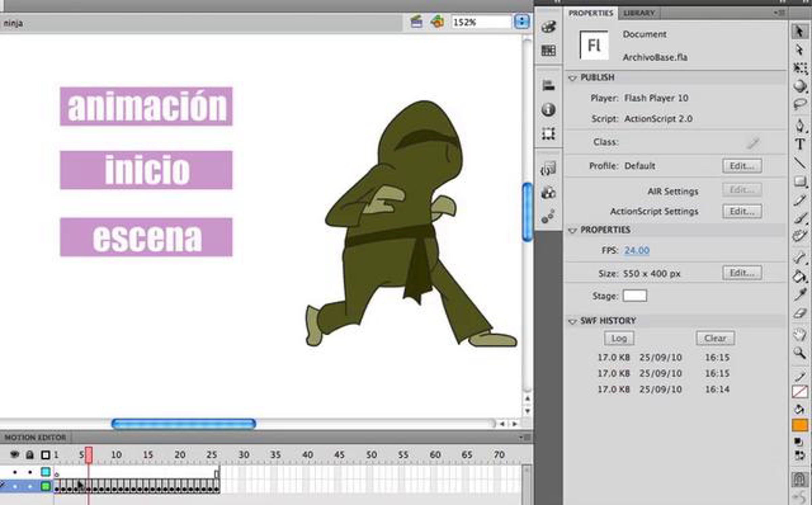
Task: Click the Clear button in SWF History
Action: tap(715, 338)
